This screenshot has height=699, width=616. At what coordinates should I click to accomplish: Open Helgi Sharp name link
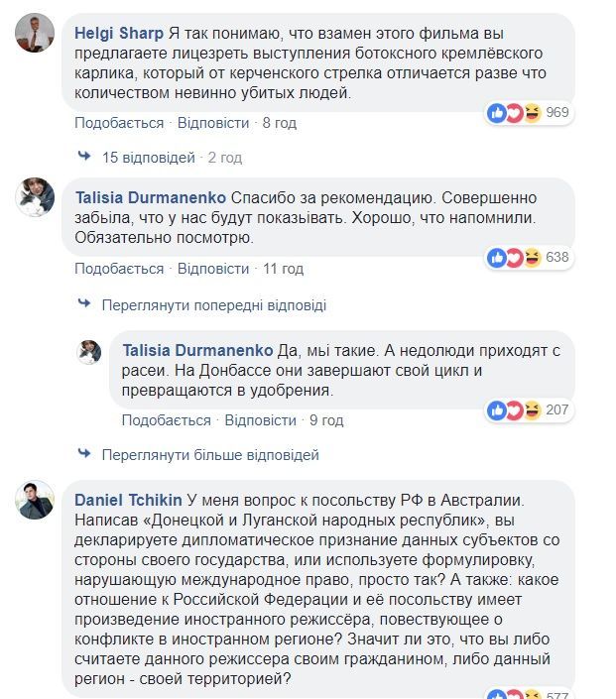pos(120,32)
